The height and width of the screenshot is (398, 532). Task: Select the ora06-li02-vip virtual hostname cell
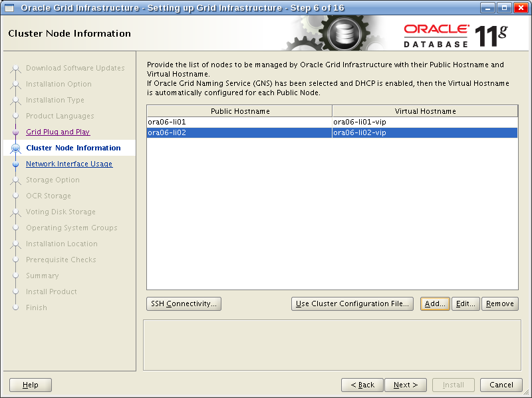425,133
